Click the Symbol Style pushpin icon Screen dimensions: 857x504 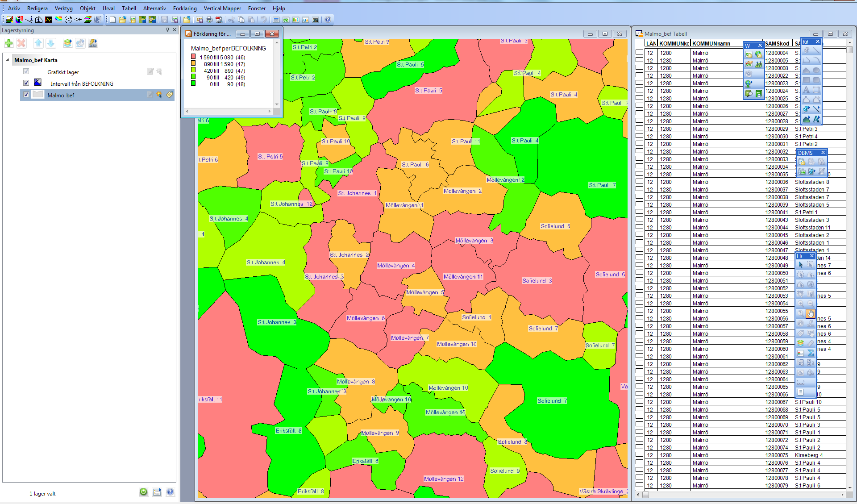[x=807, y=109]
